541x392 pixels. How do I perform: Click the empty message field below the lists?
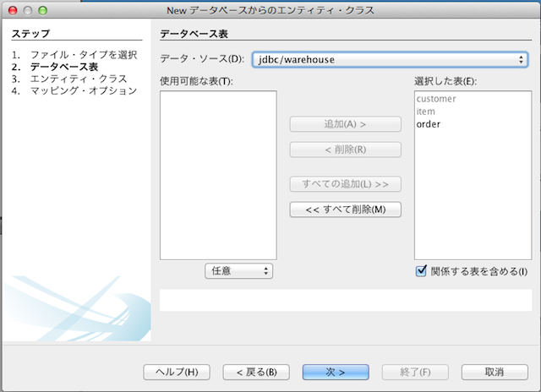tap(346, 300)
